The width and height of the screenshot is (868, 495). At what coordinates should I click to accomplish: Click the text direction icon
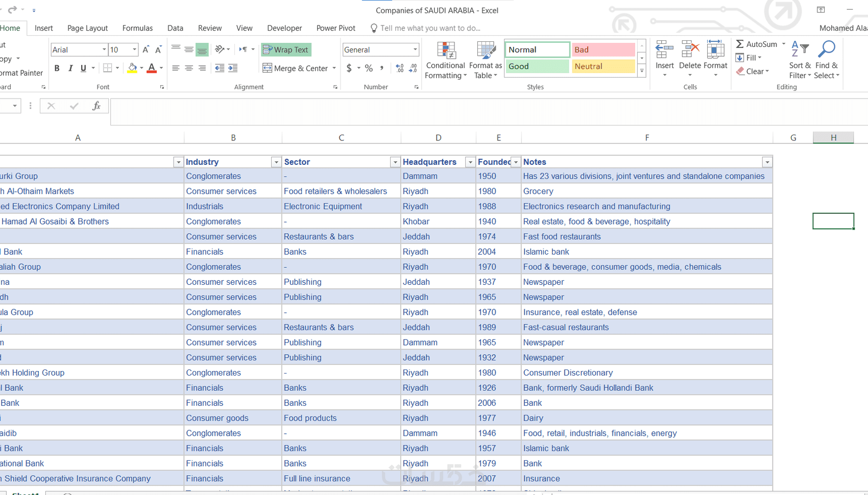click(243, 49)
